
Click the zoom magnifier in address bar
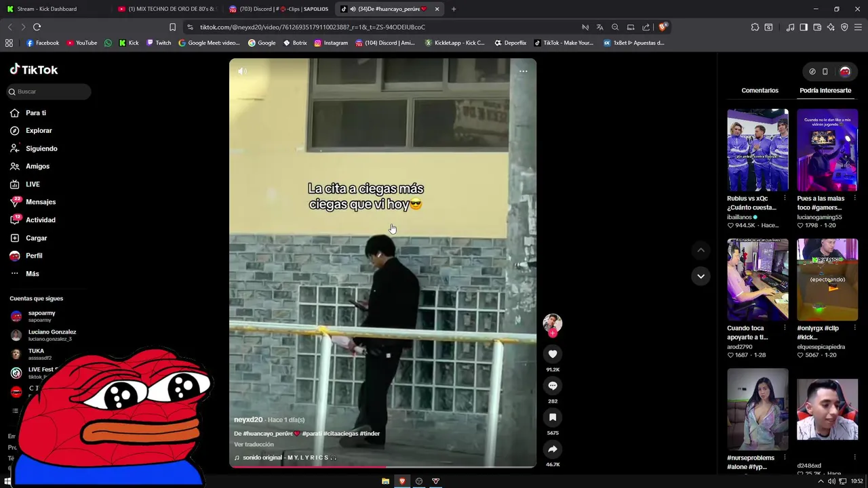(x=615, y=27)
